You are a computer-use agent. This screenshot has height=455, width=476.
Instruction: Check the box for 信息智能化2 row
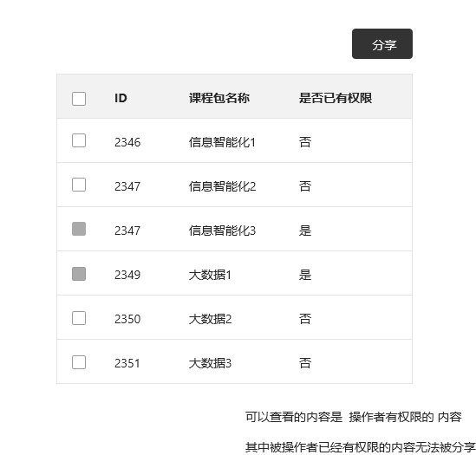coord(79,185)
